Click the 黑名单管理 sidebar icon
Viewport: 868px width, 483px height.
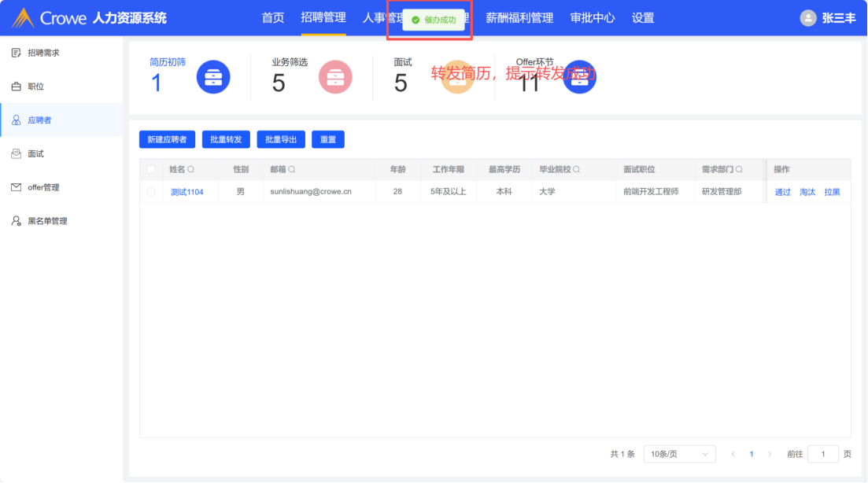16,221
